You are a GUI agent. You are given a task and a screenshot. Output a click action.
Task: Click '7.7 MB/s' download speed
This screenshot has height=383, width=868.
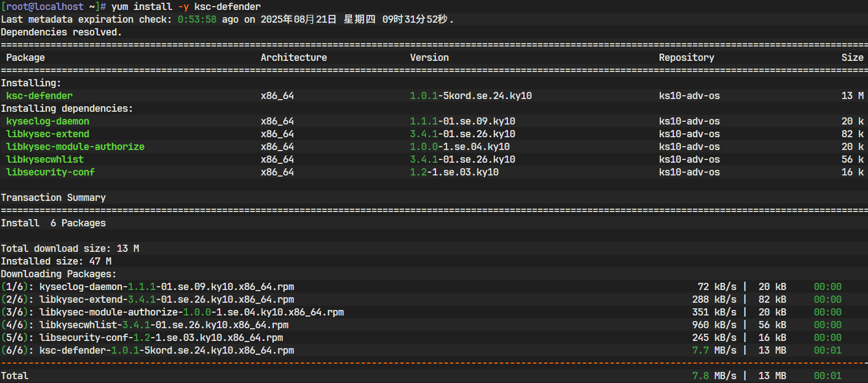pos(714,350)
